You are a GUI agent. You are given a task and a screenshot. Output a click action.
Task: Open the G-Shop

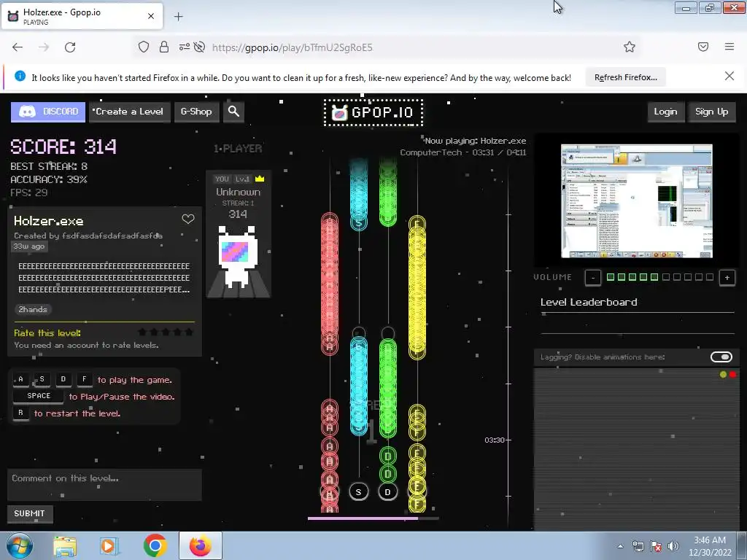196,112
